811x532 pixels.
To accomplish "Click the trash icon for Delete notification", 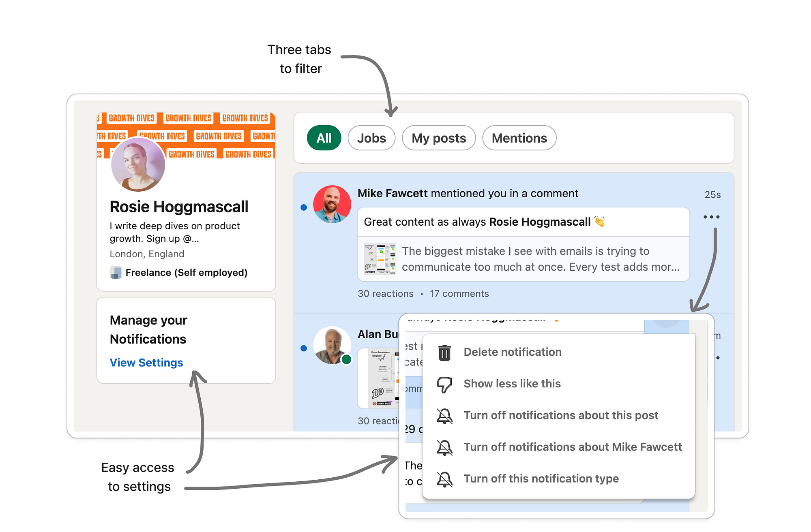I will point(444,352).
